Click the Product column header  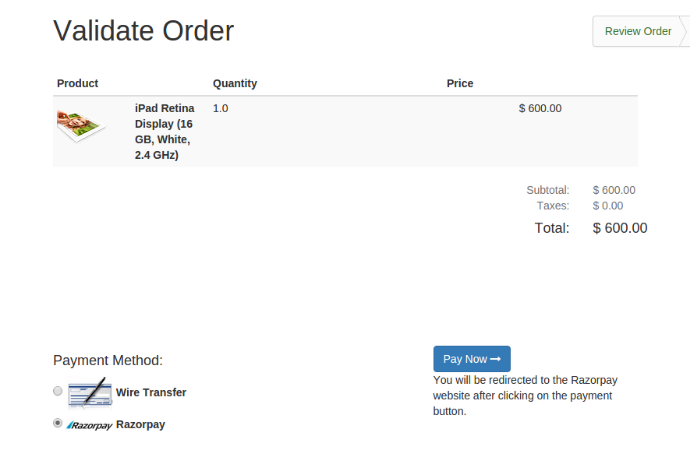(77, 83)
